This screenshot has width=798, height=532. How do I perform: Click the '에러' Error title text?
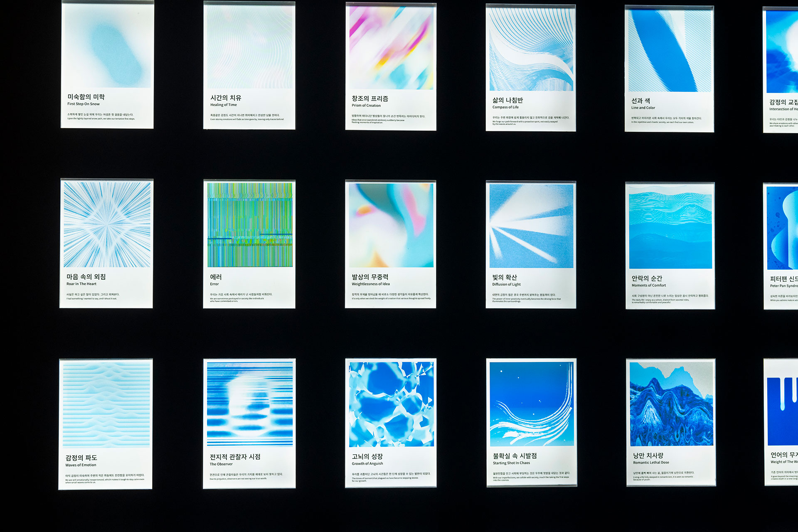(216, 277)
